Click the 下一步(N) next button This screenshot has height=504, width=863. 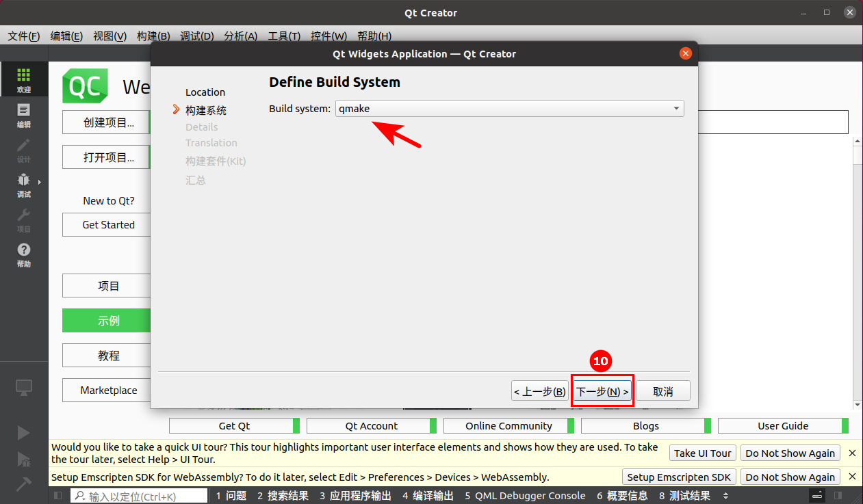tap(602, 391)
